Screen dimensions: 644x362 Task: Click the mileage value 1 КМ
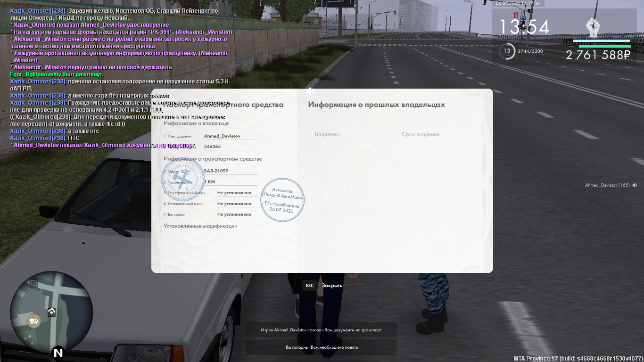click(210, 181)
